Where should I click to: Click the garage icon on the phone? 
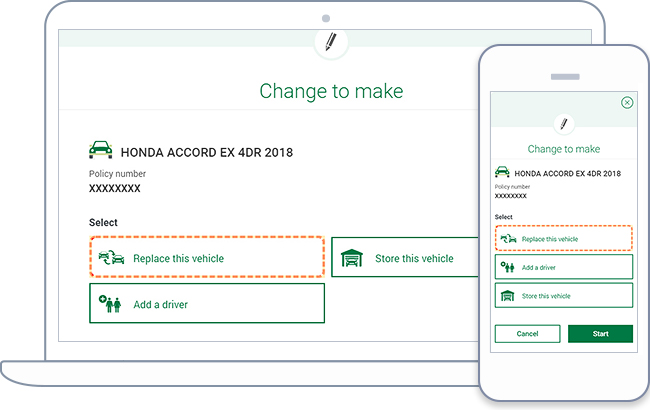click(x=507, y=296)
